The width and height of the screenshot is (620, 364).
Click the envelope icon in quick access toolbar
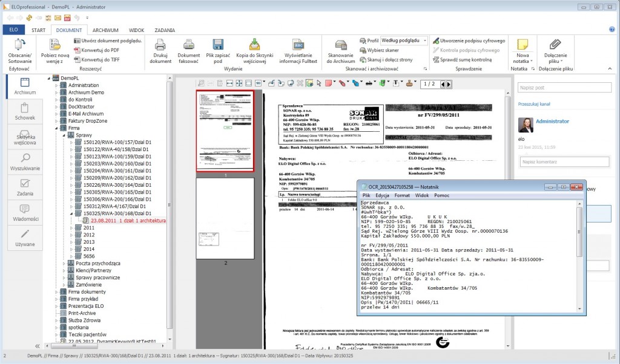coord(58,18)
